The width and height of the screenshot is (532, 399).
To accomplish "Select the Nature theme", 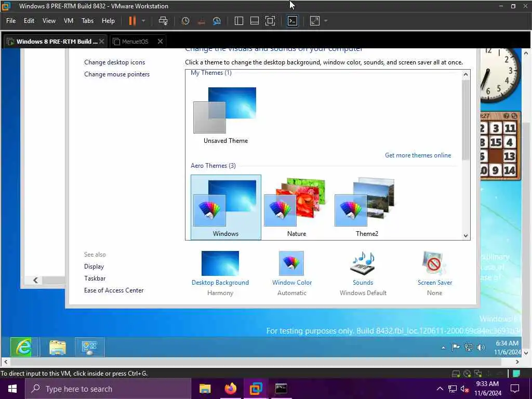I will tap(296, 207).
